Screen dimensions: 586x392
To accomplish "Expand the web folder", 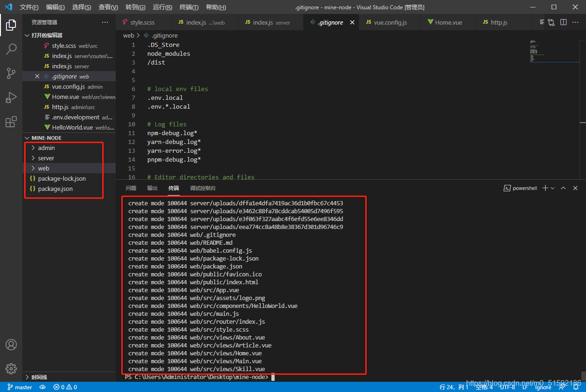I will tap(69, 168).
